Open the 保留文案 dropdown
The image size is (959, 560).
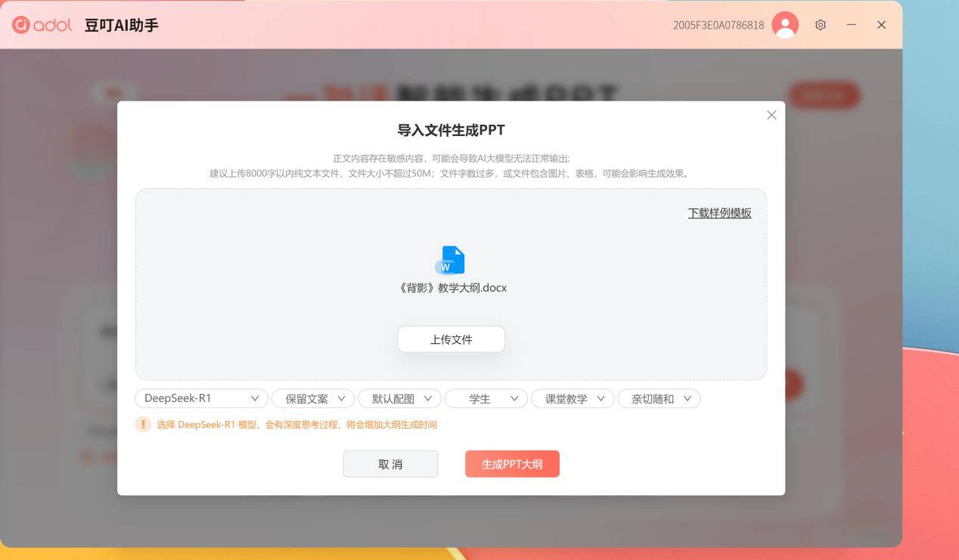pos(313,398)
